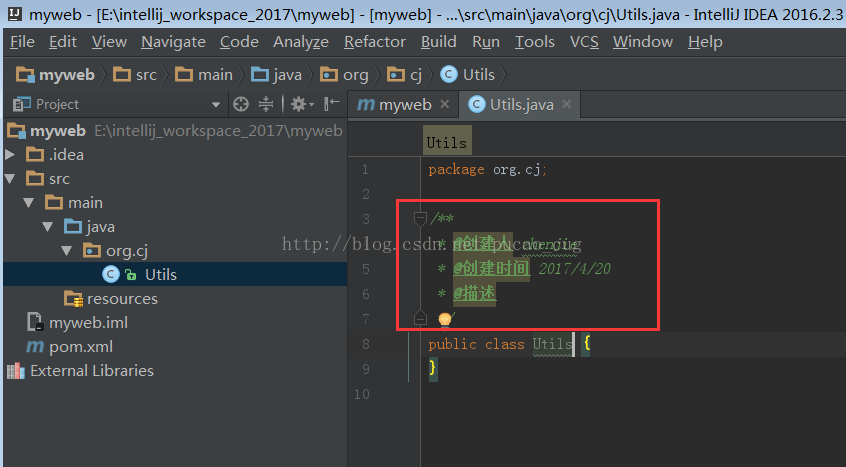Open the Refactor menu
Screen dimensions: 846x467
[374, 42]
